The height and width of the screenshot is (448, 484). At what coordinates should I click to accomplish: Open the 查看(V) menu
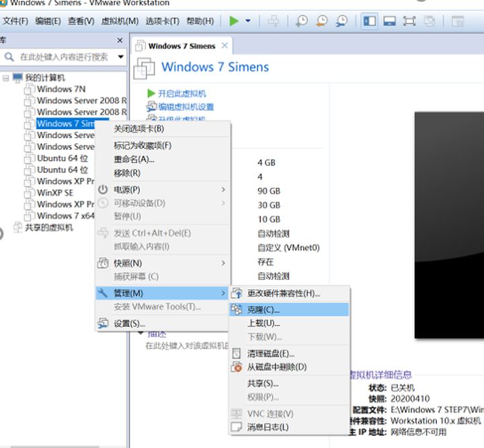coord(81,21)
